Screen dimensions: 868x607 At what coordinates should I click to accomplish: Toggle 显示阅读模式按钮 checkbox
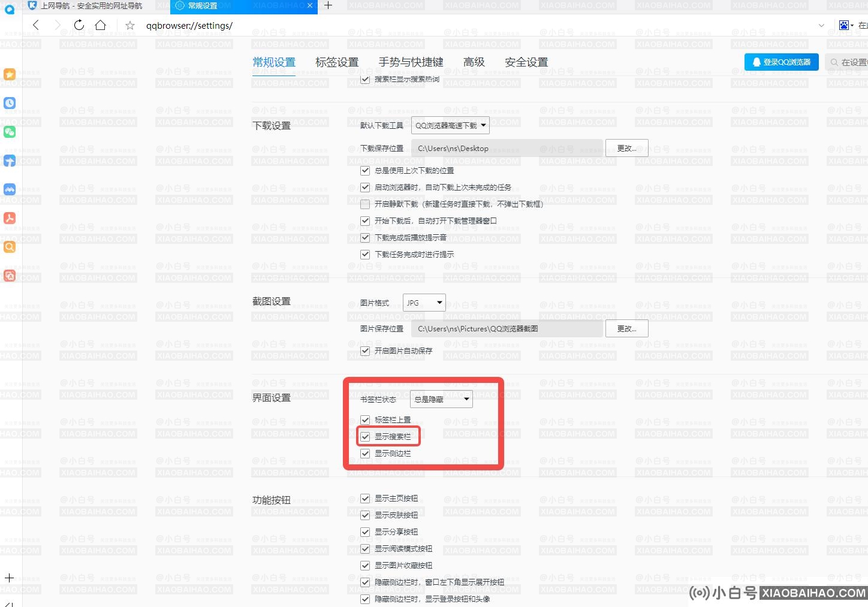(365, 549)
